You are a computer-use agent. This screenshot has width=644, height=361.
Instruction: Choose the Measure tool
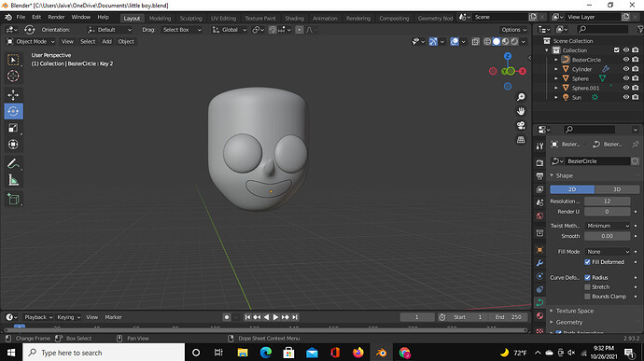pyautogui.click(x=13, y=180)
